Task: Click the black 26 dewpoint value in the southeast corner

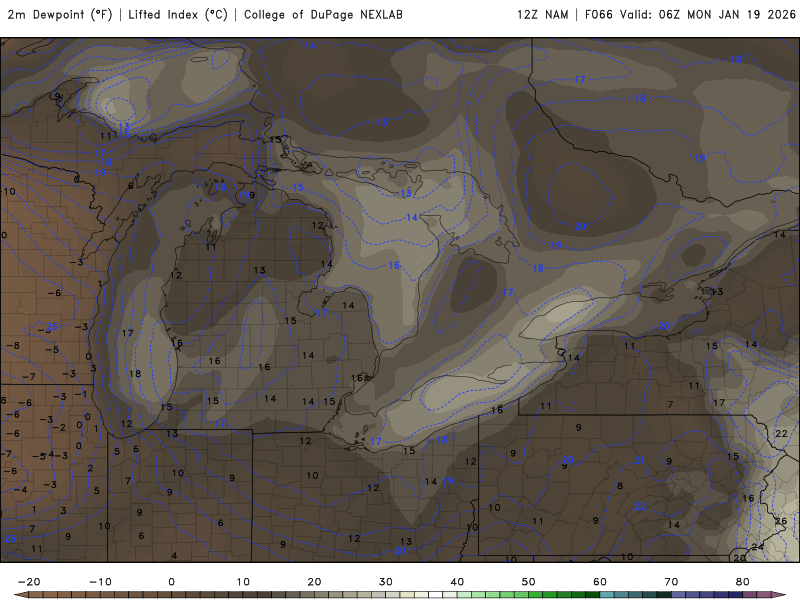Action: pyautogui.click(x=781, y=521)
